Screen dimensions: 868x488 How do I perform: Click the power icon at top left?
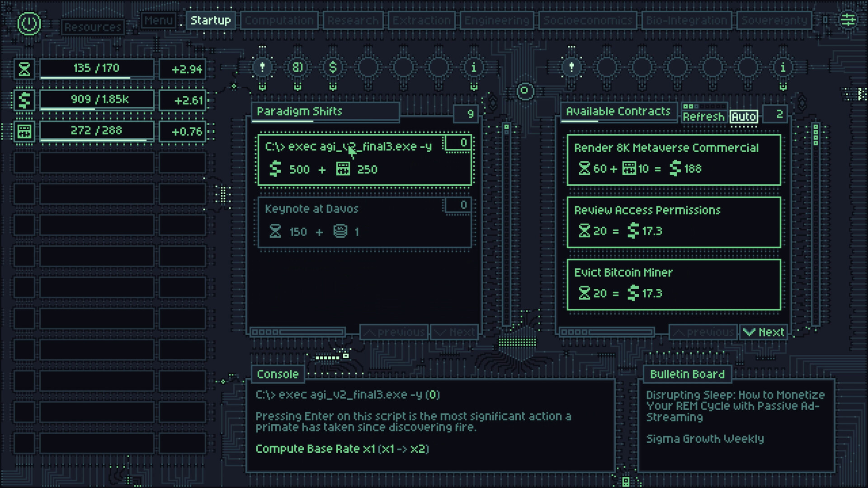[29, 23]
